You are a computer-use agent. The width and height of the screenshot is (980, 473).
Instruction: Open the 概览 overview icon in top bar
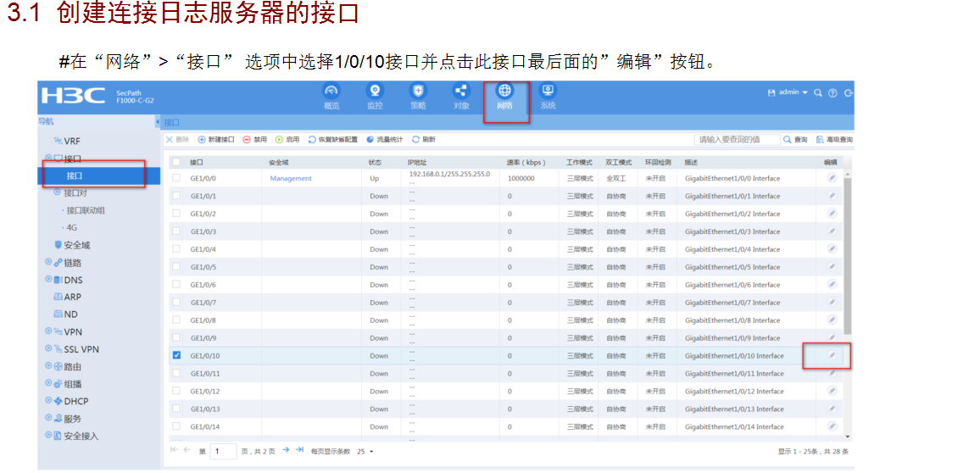coord(331,92)
